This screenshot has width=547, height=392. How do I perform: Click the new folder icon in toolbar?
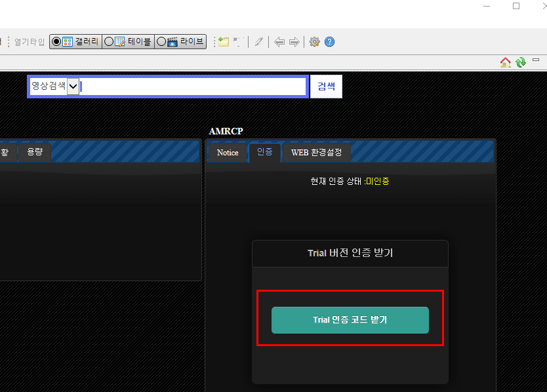tap(224, 42)
